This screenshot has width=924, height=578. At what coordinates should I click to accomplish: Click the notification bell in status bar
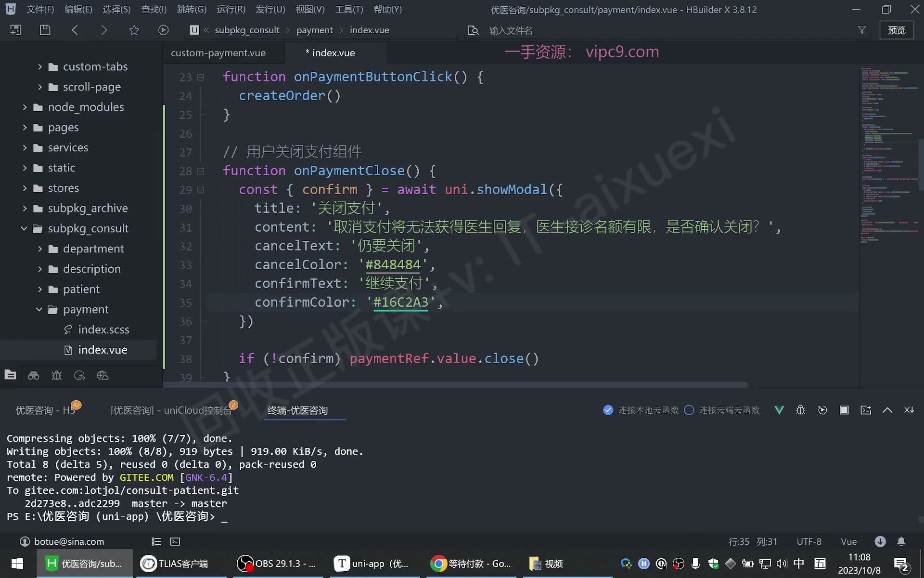(x=901, y=541)
